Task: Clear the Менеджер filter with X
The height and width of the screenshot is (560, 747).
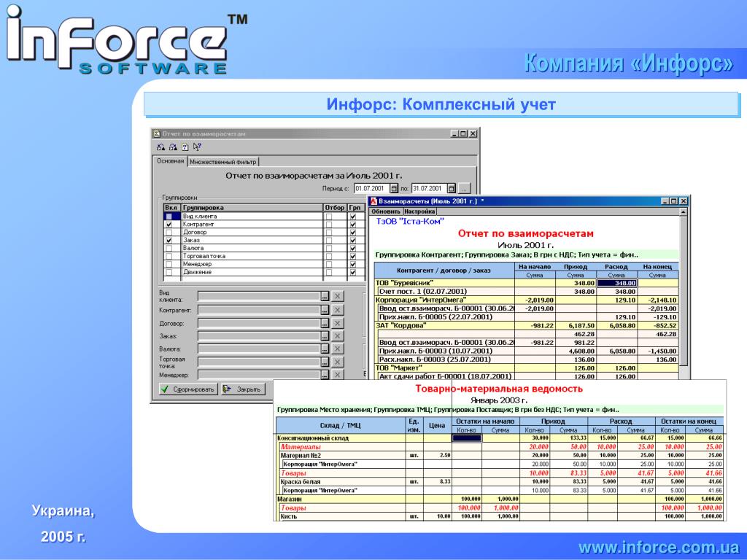Action: point(337,375)
